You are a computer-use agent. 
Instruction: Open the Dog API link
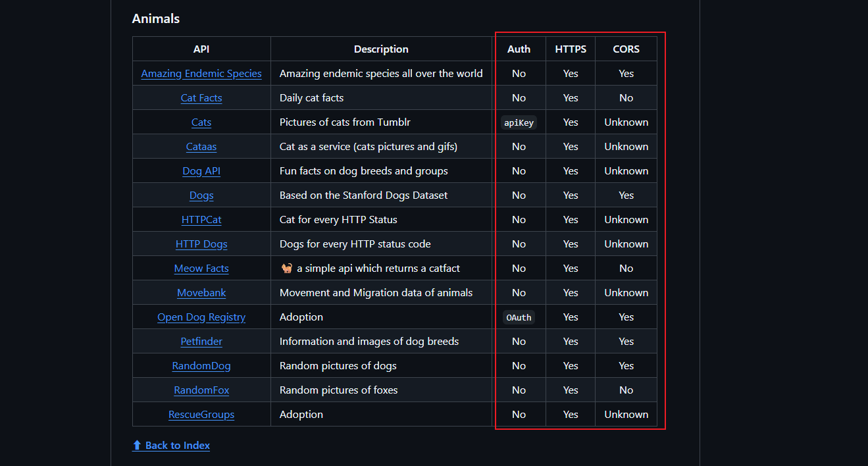[x=201, y=171]
